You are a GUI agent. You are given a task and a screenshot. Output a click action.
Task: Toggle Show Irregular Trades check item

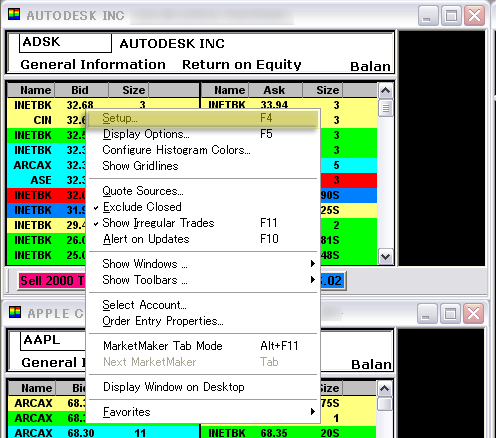[x=203, y=223]
